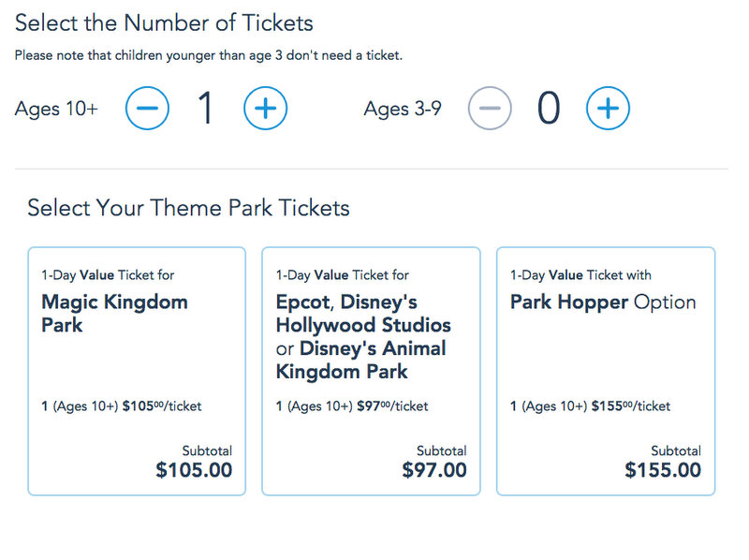Click the Ages 10+ label
The width and height of the screenshot is (749, 560).
(56, 109)
